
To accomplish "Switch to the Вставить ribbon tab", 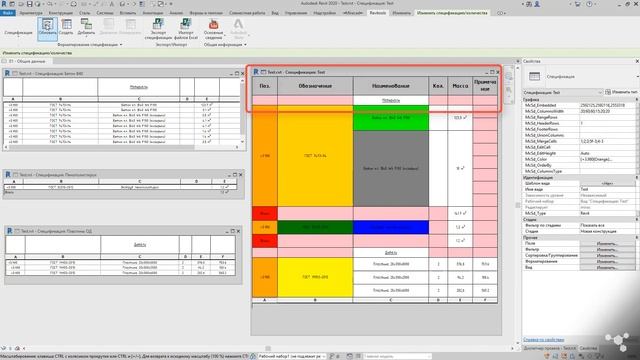I will tap(128, 13).
